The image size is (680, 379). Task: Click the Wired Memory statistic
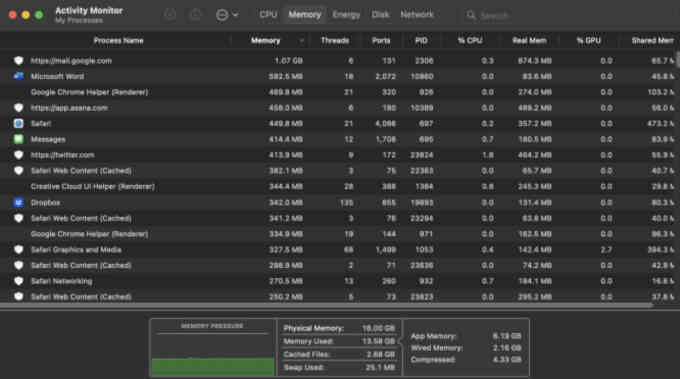pos(466,348)
